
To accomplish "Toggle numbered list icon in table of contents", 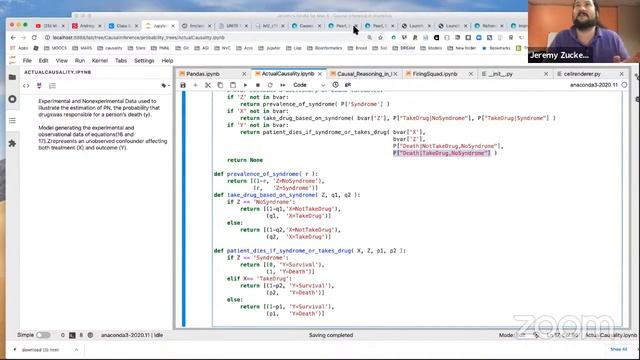I will 52,86.
